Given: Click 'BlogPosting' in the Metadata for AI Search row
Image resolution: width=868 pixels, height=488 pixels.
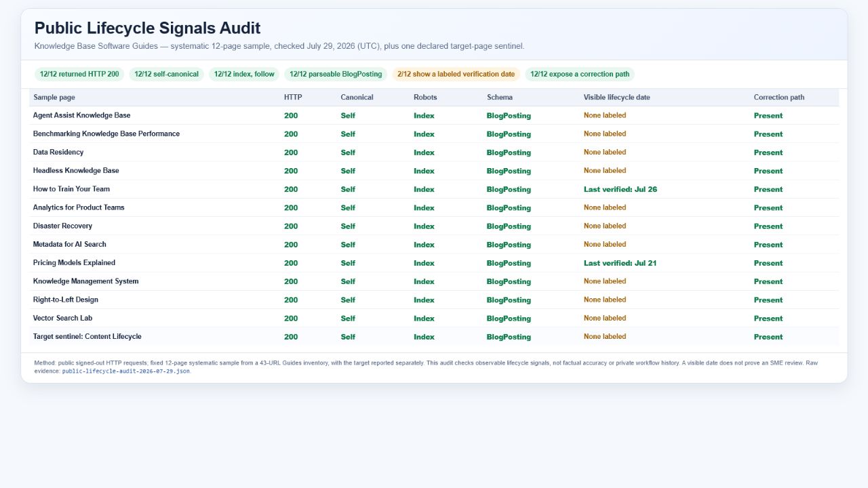Looking at the screenshot, I should (x=509, y=245).
